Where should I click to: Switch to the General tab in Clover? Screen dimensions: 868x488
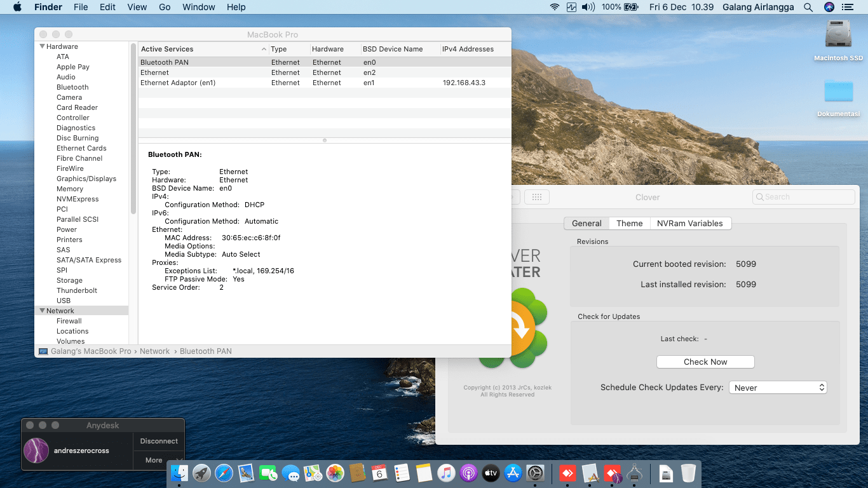click(587, 223)
